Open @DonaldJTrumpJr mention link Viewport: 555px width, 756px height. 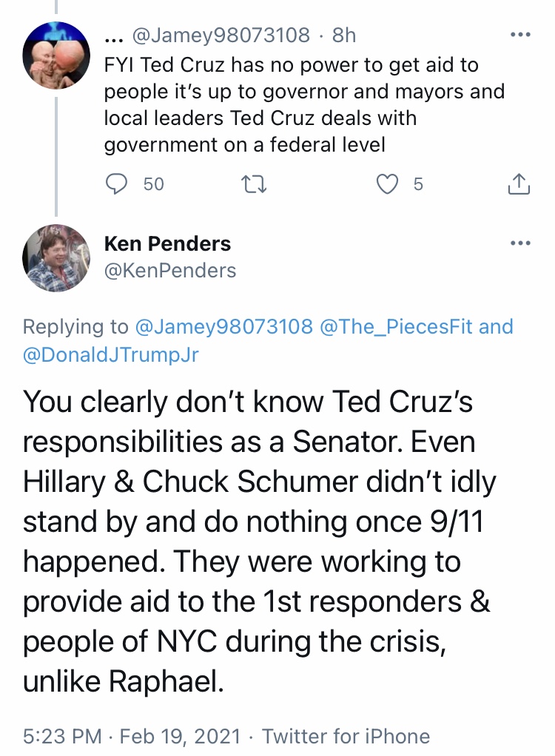click(110, 354)
